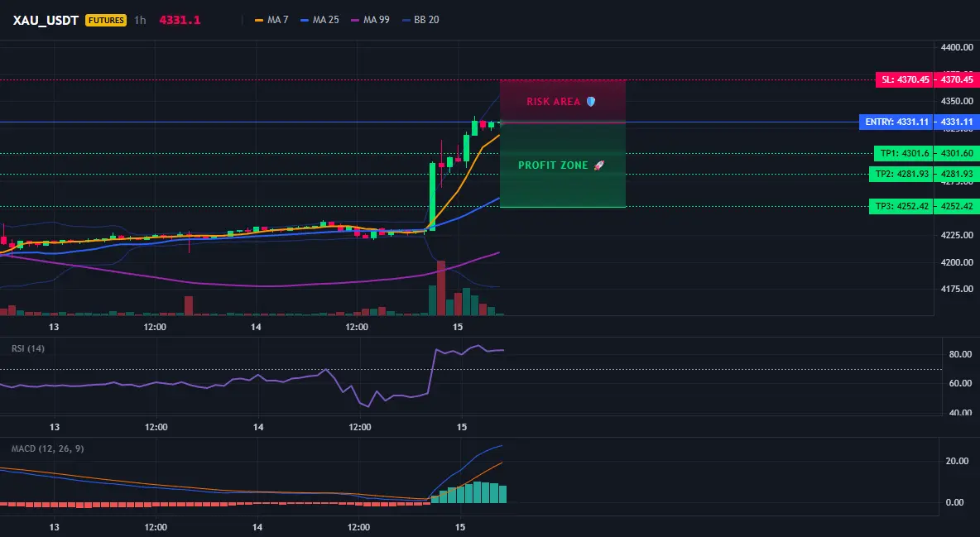980x537 pixels.
Task: Click the 4370.45 price tag on axis
Action: click(x=957, y=79)
